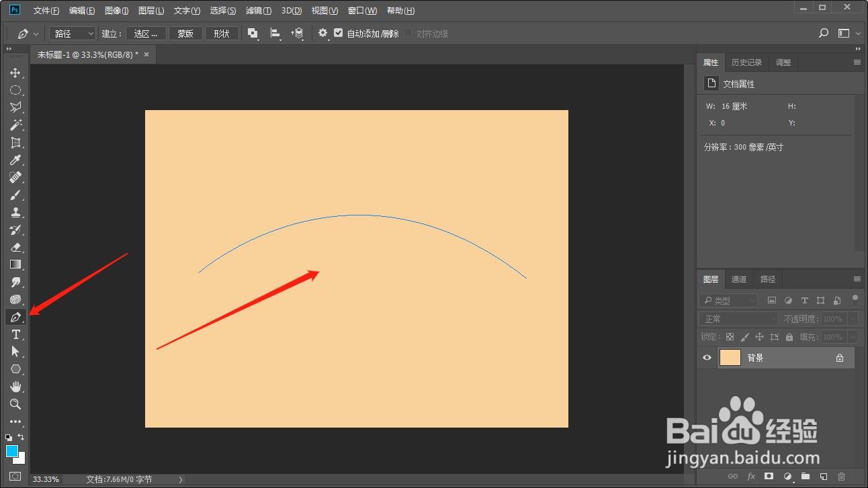This screenshot has height=488, width=868.
Task: Select the Eyedropper tool
Action: [x=15, y=160]
